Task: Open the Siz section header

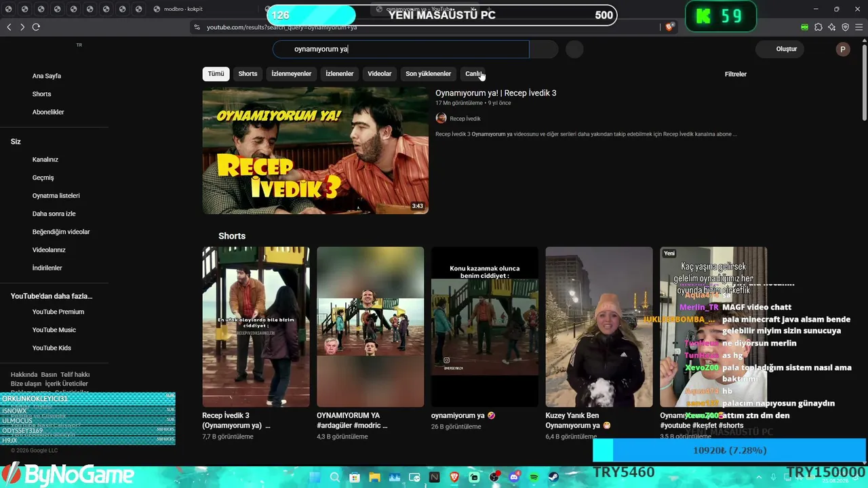Action: pyautogui.click(x=16, y=142)
